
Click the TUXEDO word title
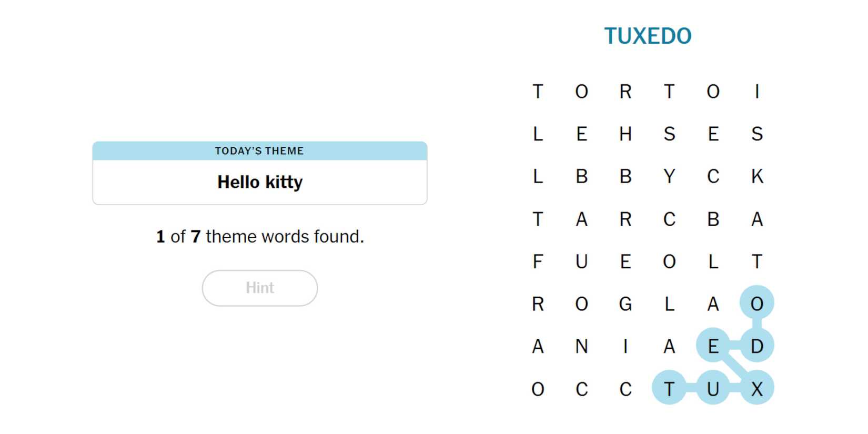coord(648,36)
